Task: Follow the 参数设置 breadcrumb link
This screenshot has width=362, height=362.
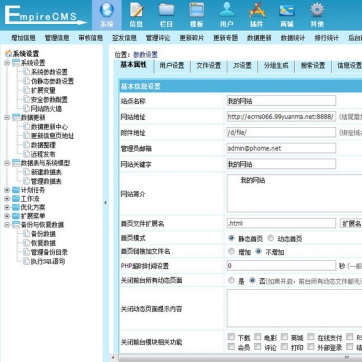Action: coord(145,55)
